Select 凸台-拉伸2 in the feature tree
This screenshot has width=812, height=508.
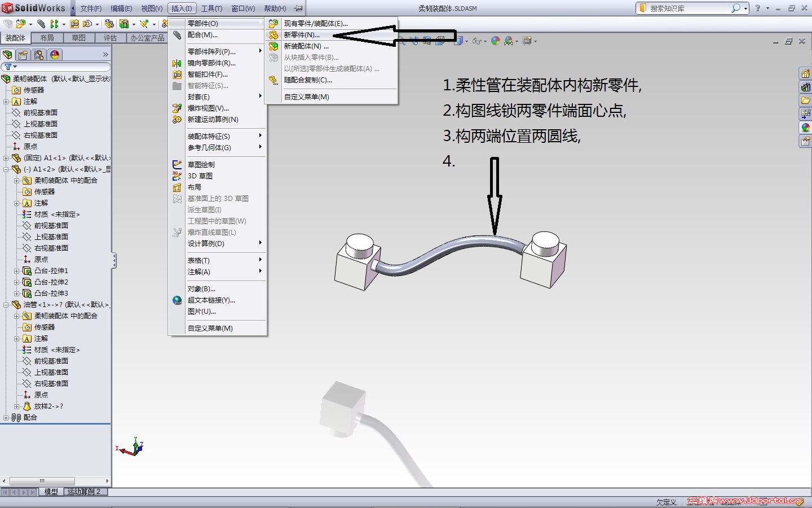click(51, 282)
